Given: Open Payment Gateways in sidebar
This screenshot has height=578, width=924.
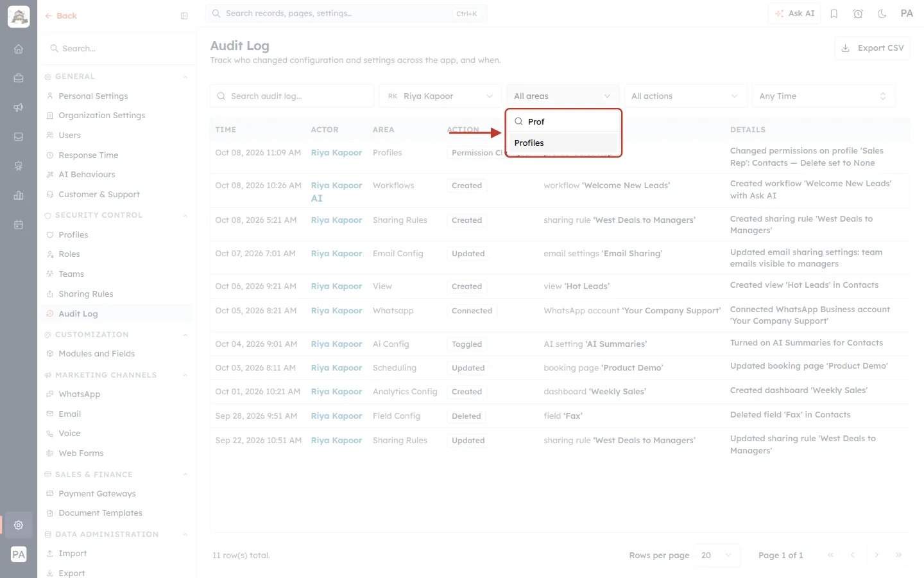Looking at the screenshot, I should [x=97, y=494].
